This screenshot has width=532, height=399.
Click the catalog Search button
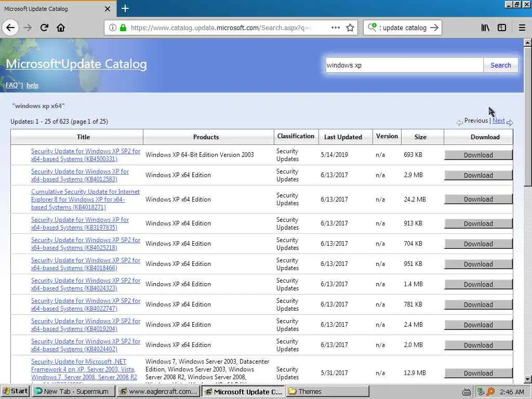pyautogui.click(x=500, y=65)
